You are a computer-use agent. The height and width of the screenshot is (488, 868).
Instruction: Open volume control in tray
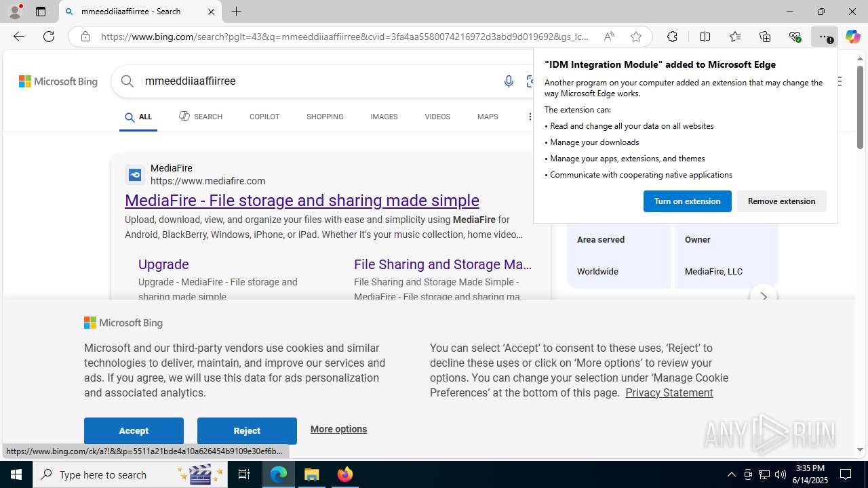point(780,474)
